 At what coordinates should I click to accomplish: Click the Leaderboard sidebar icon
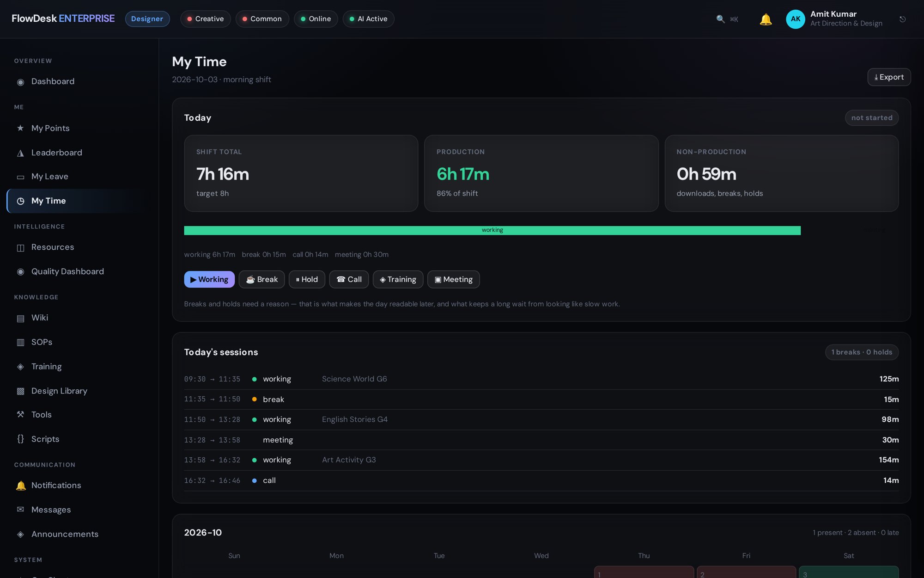[20, 153]
